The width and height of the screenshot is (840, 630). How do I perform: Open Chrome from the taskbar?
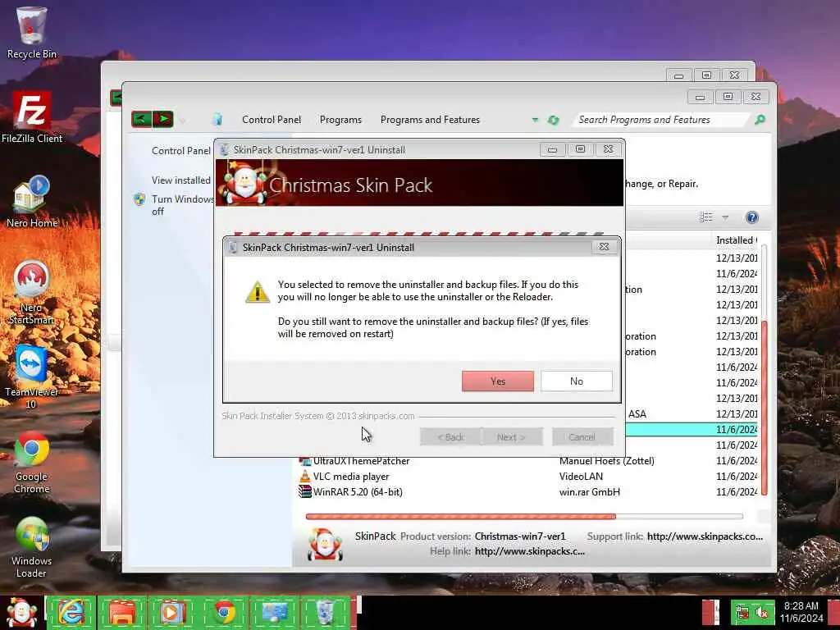pos(223,612)
